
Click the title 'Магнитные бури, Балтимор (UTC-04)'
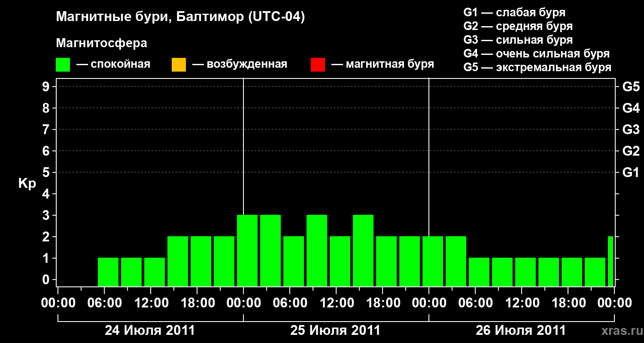(x=180, y=17)
